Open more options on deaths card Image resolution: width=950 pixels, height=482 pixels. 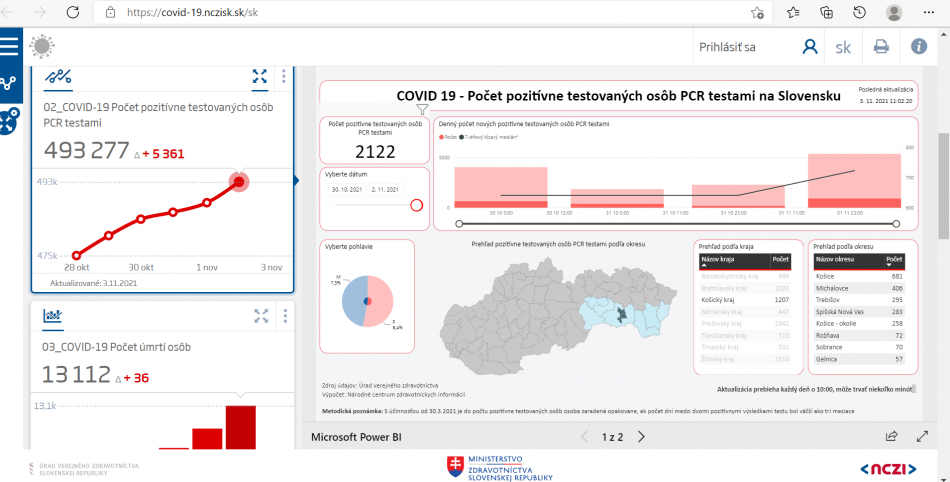pyautogui.click(x=284, y=317)
